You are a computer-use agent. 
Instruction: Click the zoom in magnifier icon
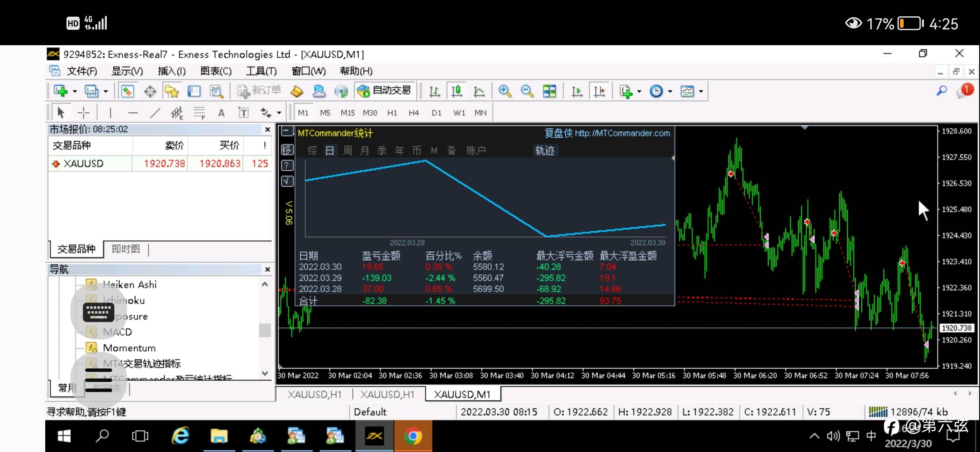(505, 91)
